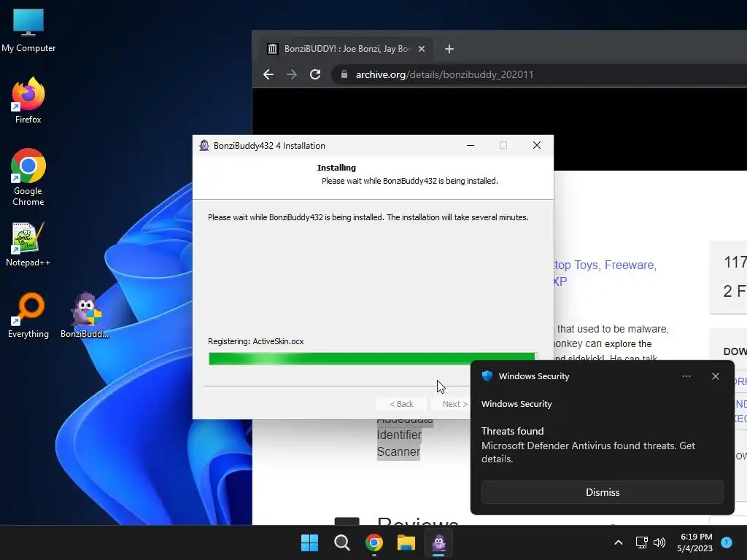Close the Windows Security toast
The image size is (747, 560).
click(x=716, y=376)
